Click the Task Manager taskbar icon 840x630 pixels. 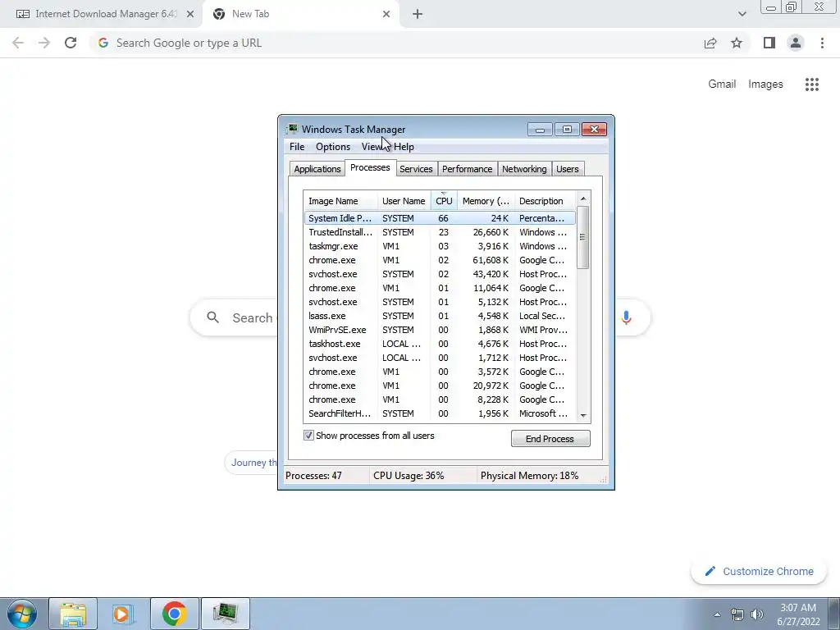pyautogui.click(x=225, y=614)
